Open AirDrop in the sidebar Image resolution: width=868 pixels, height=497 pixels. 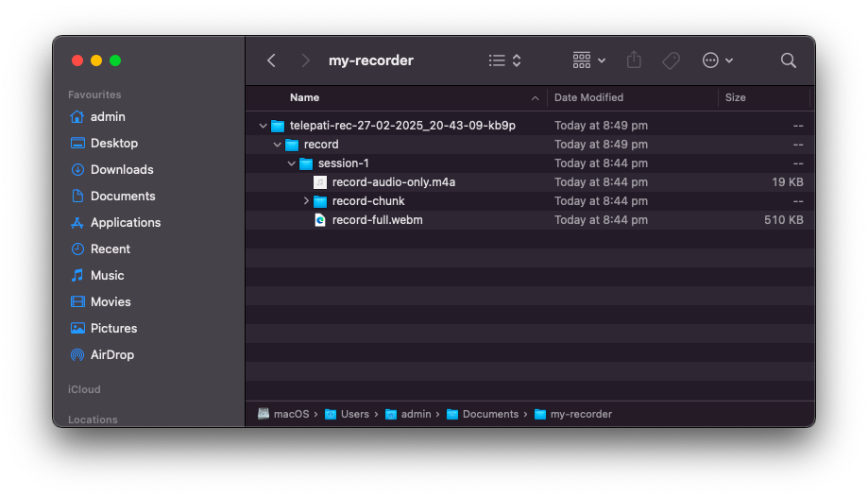click(111, 354)
